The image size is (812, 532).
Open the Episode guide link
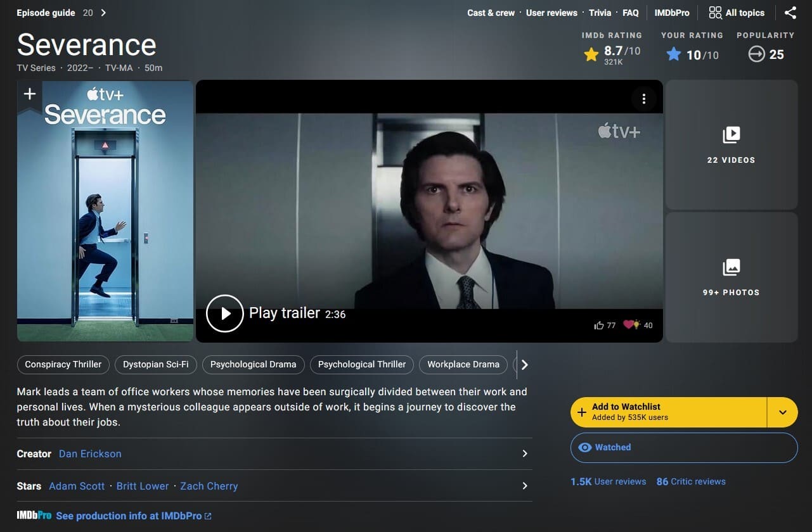pos(46,13)
